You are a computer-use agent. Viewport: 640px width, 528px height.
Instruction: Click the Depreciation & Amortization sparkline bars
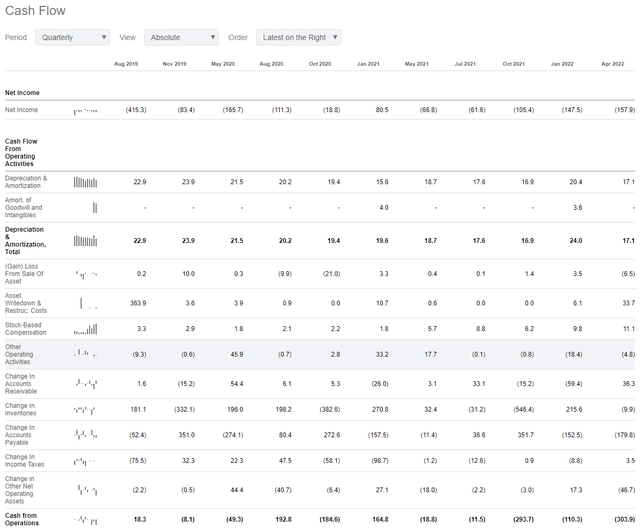point(85,182)
